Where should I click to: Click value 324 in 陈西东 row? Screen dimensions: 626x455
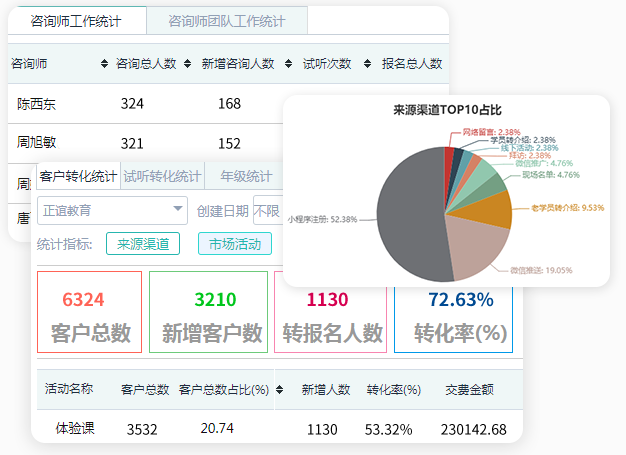pos(132,104)
